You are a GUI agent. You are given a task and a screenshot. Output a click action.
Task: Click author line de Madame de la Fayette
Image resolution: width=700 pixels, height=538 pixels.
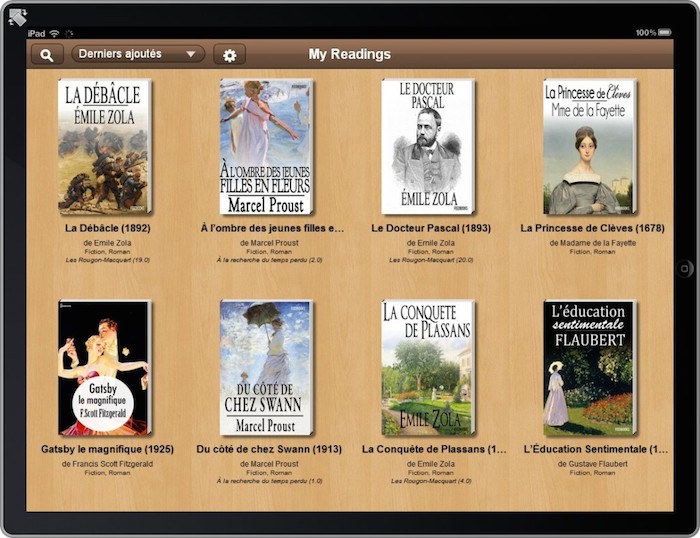(x=592, y=243)
